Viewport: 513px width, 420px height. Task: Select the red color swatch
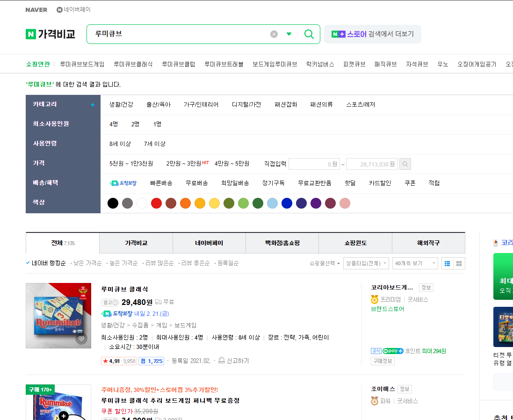click(156, 203)
